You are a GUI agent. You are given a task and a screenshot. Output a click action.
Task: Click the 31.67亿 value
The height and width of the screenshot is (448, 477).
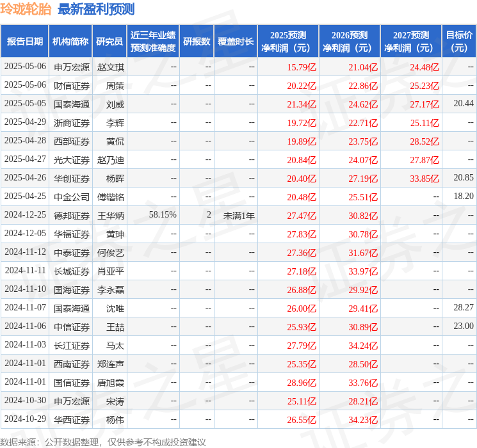pos(363,253)
